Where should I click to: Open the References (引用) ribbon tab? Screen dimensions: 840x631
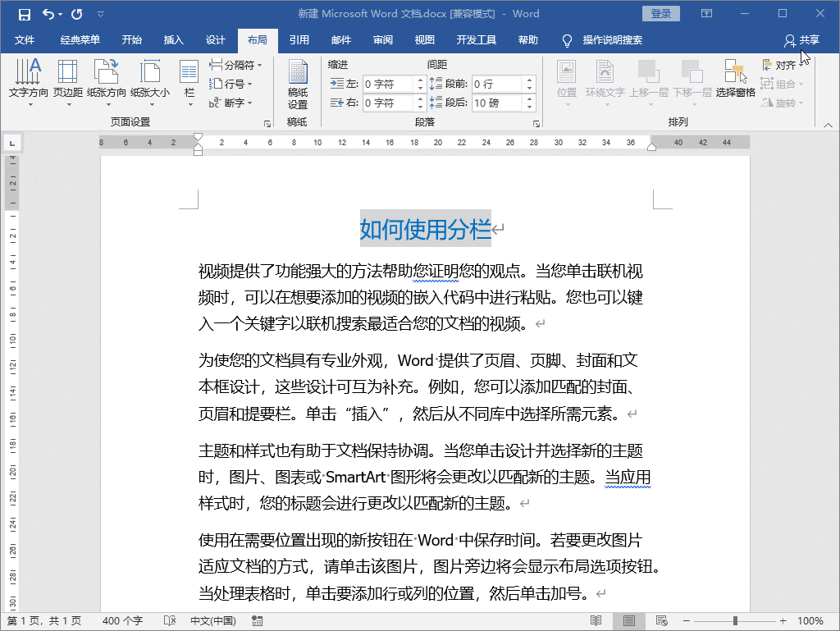pos(299,40)
